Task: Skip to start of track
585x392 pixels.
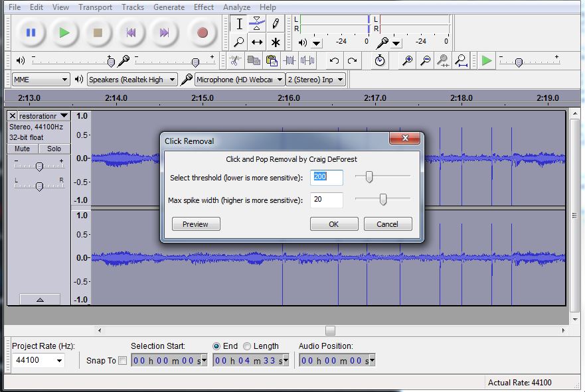Action: coord(131,33)
